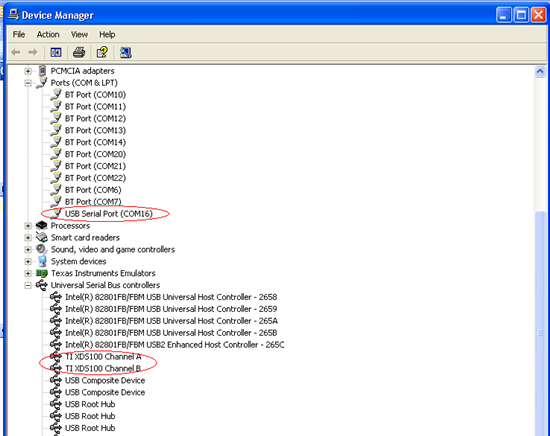Expand the PCMCIA adapters node
The height and width of the screenshot is (436, 550).
click(x=28, y=71)
